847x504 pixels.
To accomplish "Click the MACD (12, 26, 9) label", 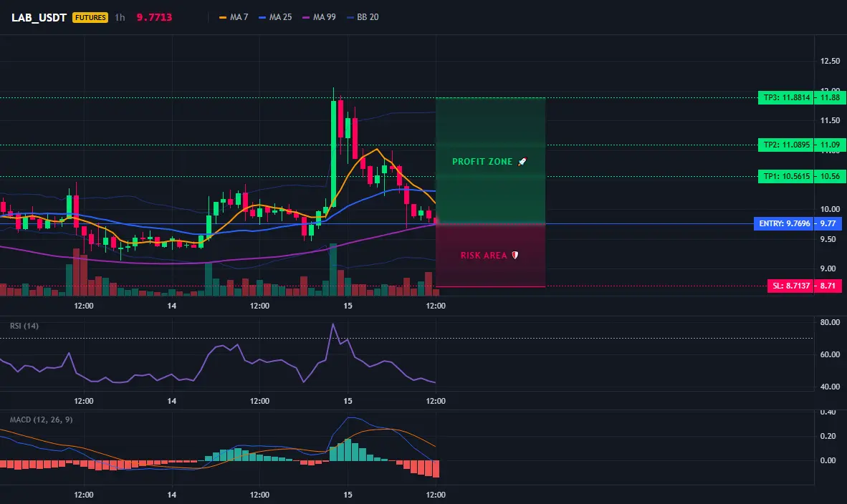I will pos(41,420).
